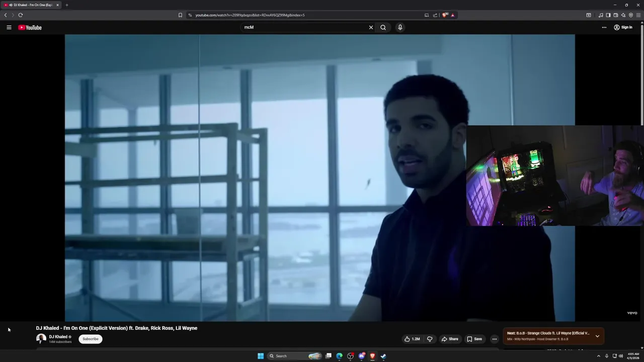Viewport: 644px width, 362px height.
Task: Click the vevo logo on the video
Action: [632, 313]
